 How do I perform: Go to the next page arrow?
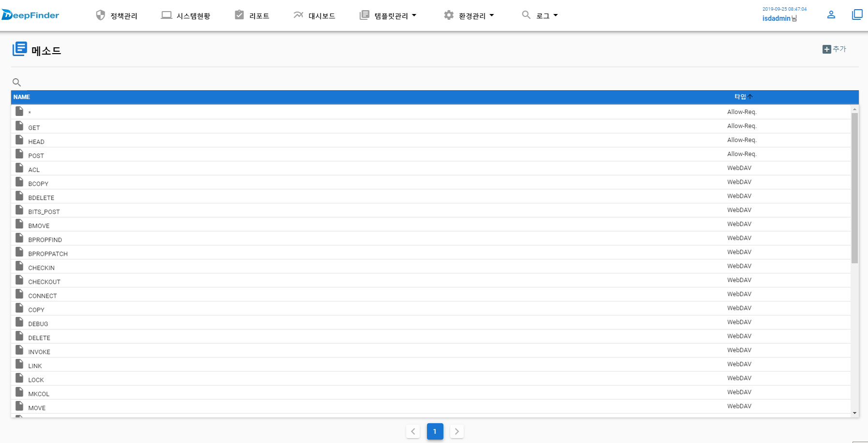457,431
